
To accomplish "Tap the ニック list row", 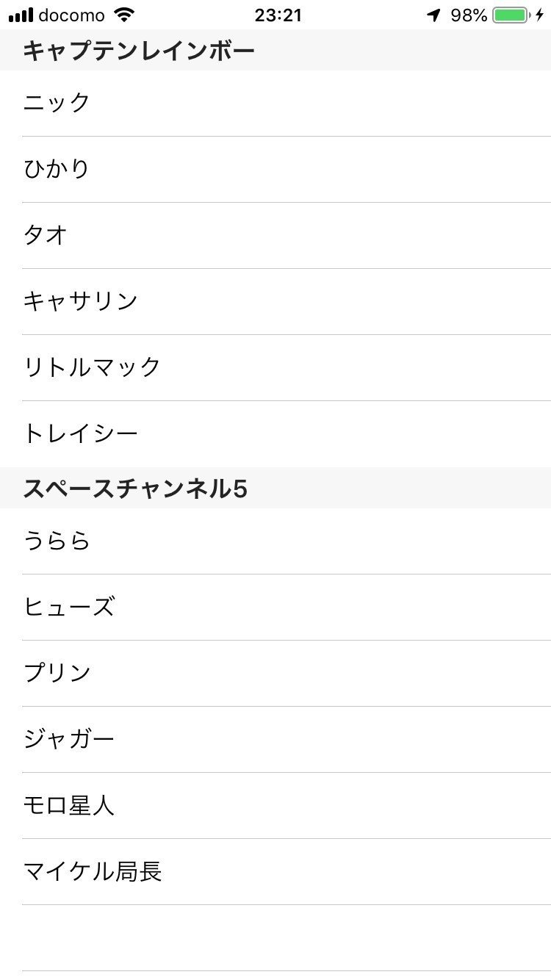I will (x=275, y=103).
